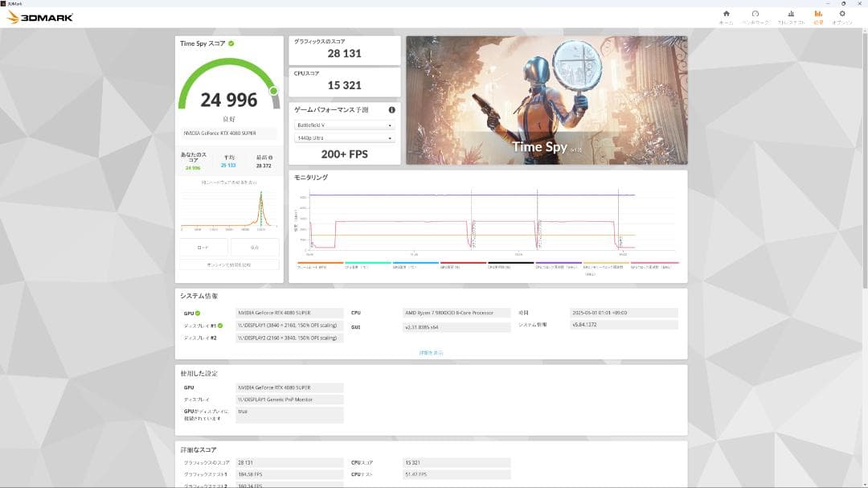
Task: Click the Save button under score chart
Action: click(255, 248)
